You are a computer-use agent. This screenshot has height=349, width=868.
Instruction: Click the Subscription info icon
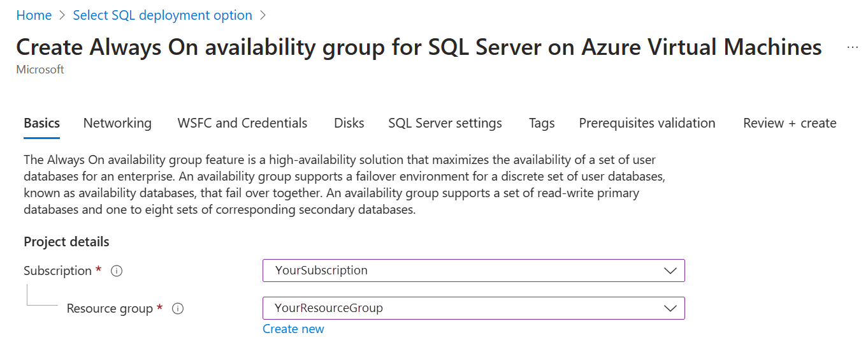117,271
